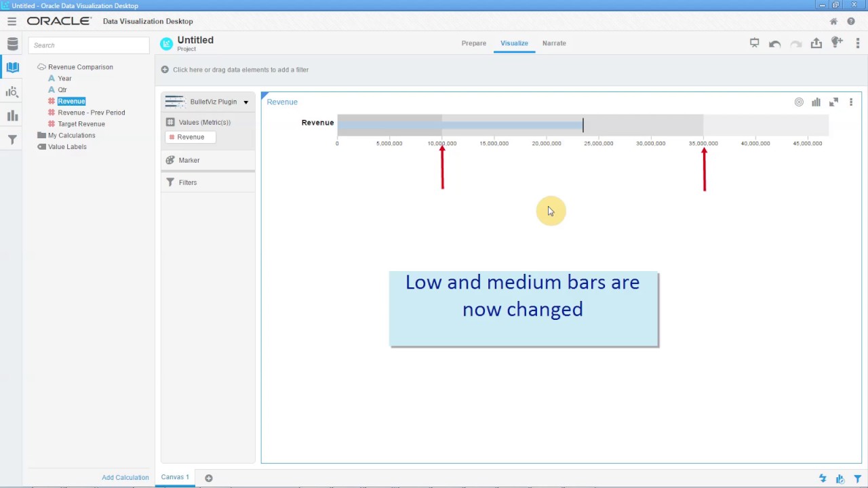This screenshot has height=488, width=868.
Task: Open the Filters grammar section
Action: [x=208, y=183]
